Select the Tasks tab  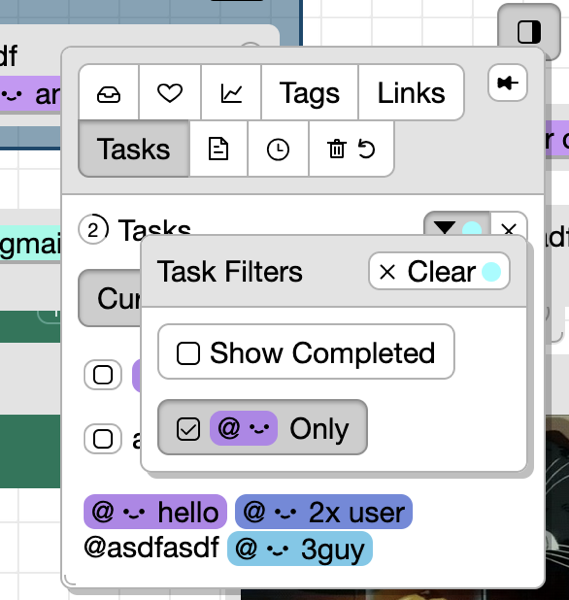point(134,149)
